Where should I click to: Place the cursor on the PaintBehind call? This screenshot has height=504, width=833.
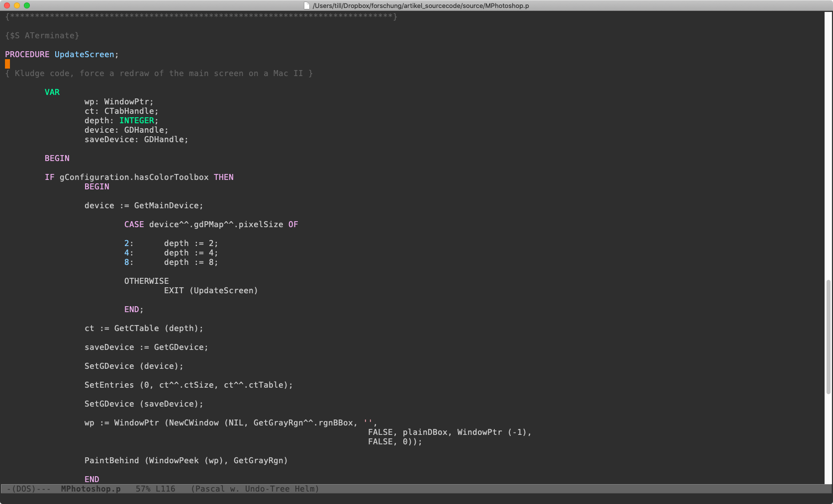pyautogui.click(x=112, y=461)
